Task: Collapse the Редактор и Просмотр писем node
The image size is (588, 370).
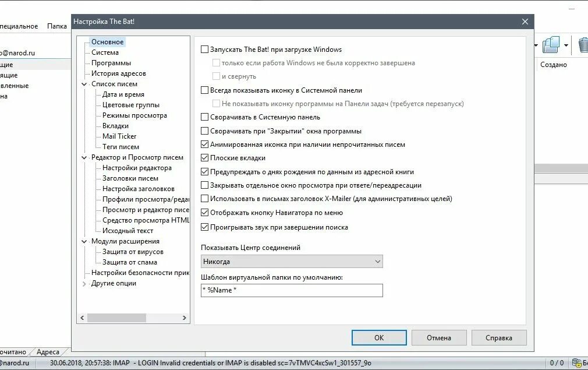Action: [x=84, y=157]
